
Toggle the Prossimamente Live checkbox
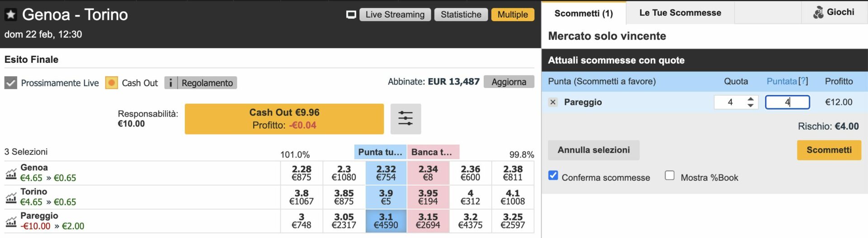click(x=11, y=83)
